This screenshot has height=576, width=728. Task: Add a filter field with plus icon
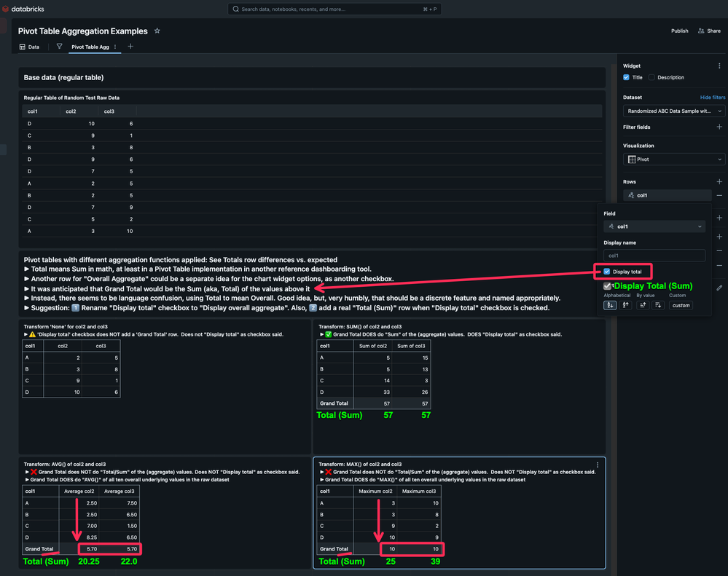pyautogui.click(x=719, y=127)
